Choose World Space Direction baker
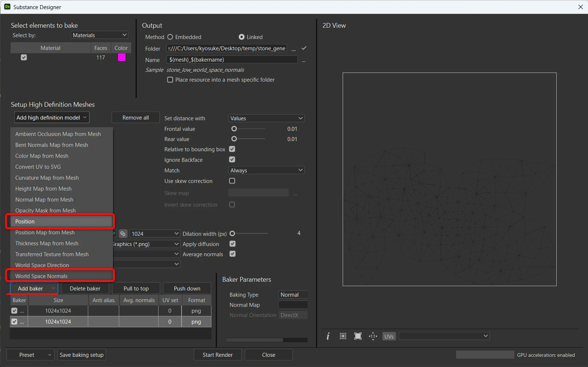Screen dimensions: 588x367 (62, 265)
